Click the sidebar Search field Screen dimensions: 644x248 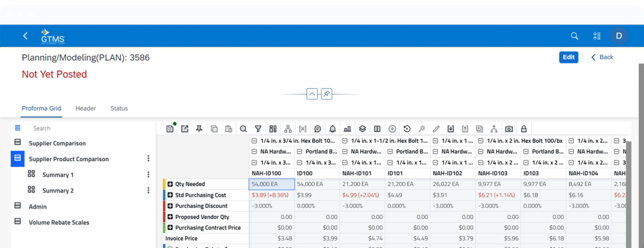(88, 128)
